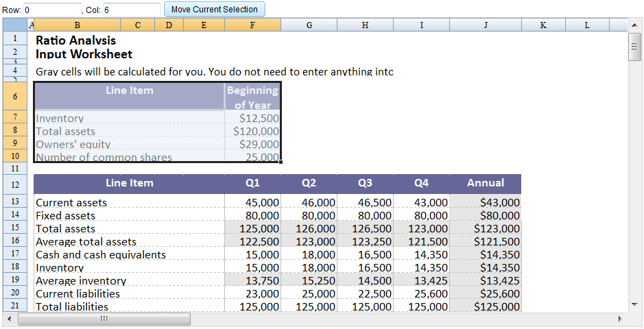644x329 pixels.
Task: Select column B header
Action: [77, 25]
